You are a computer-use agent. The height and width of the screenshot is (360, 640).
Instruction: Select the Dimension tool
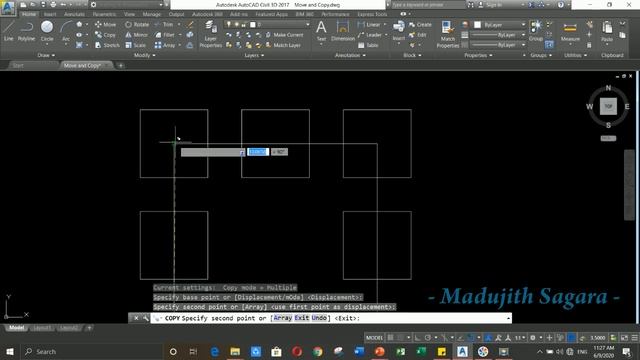[342, 31]
